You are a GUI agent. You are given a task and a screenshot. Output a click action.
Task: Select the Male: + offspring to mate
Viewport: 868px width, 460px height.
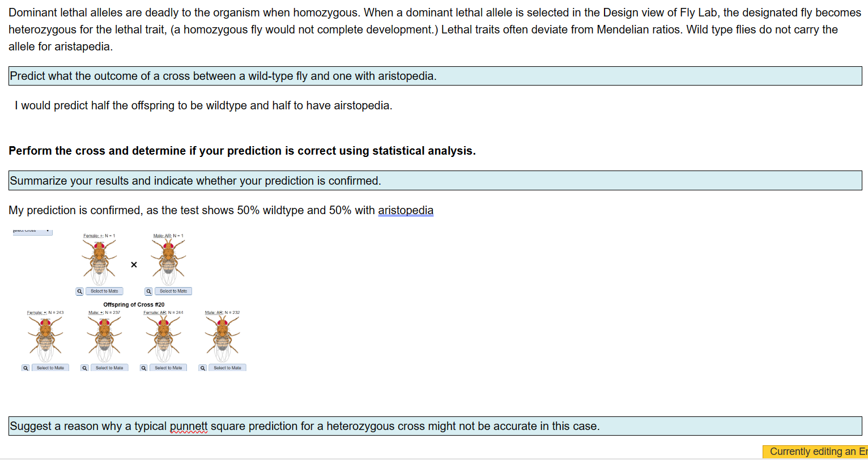[110, 367]
